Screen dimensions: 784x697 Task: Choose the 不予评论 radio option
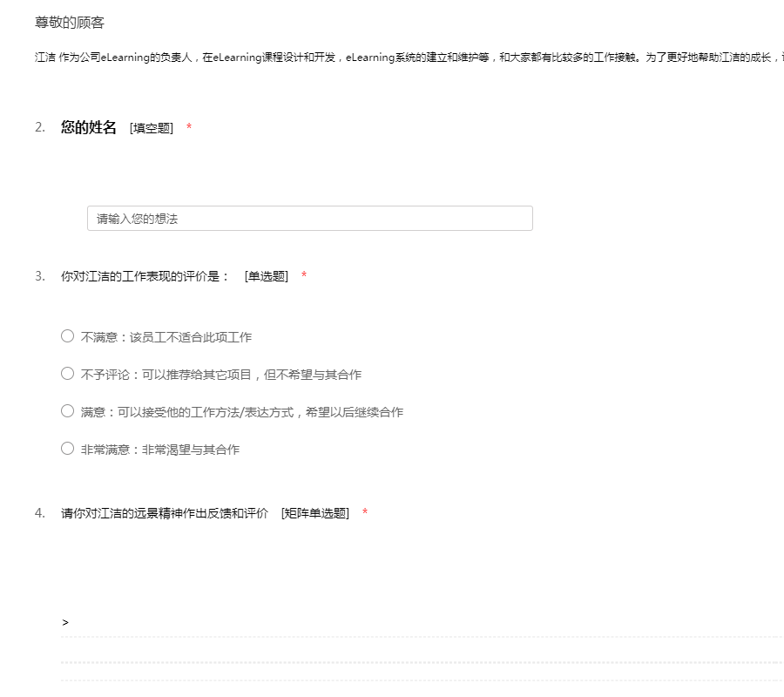coord(68,374)
